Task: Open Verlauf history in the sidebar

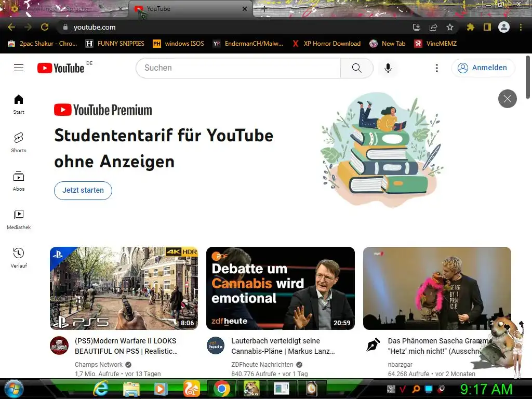Action: (x=19, y=258)
